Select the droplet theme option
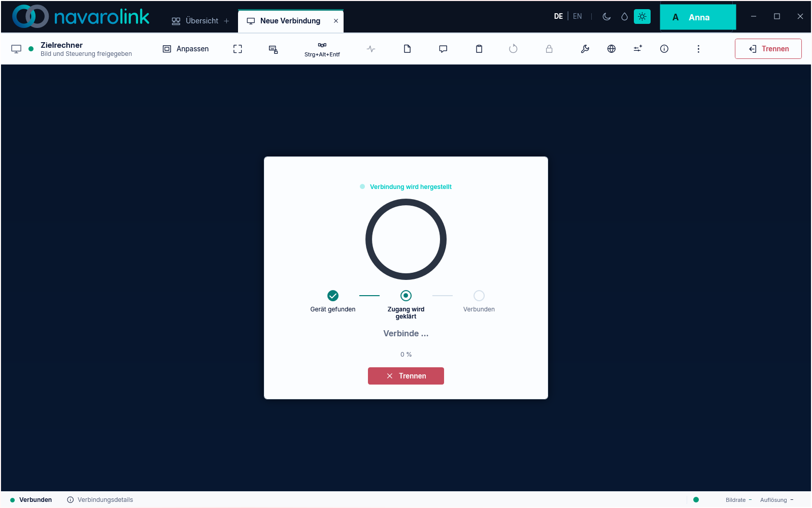The image size is (812, 508). coord(624,16)
